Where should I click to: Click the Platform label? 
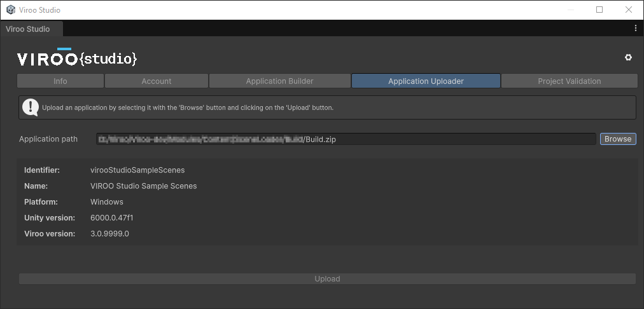41,202
